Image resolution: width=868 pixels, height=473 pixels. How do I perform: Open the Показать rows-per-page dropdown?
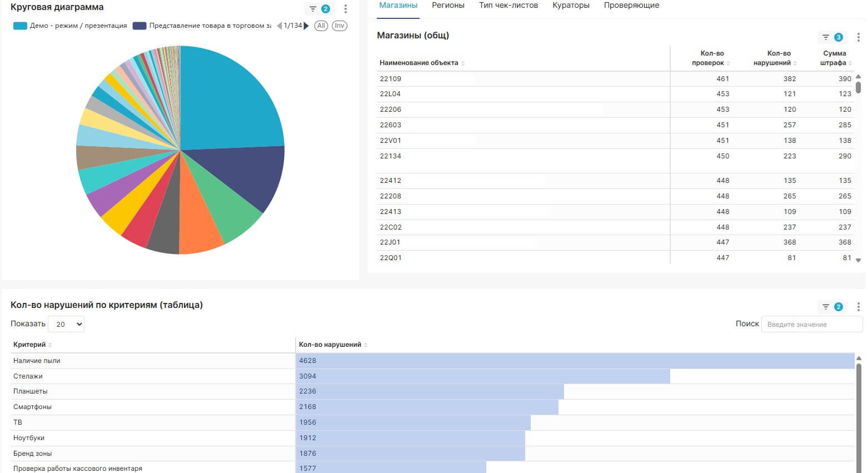point(66,324)
